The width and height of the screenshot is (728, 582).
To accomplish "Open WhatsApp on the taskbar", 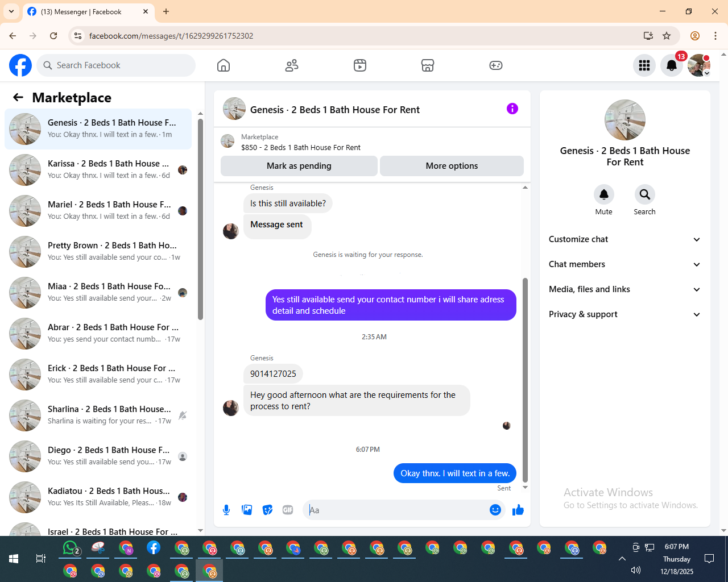I will 71,548.
